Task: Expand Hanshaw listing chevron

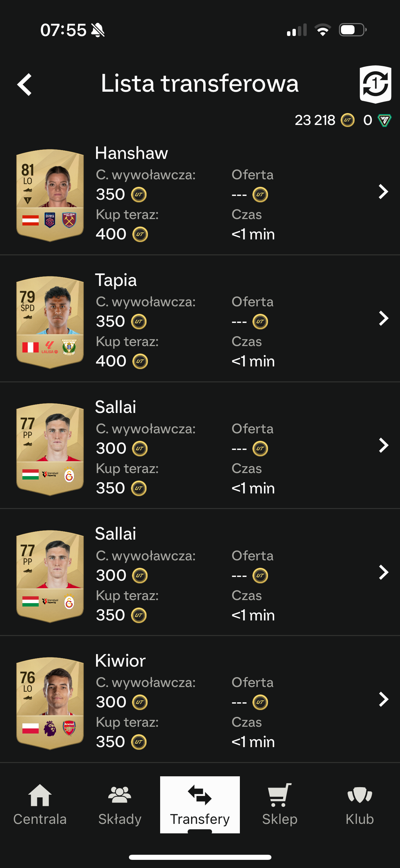Action: (383, 192)
